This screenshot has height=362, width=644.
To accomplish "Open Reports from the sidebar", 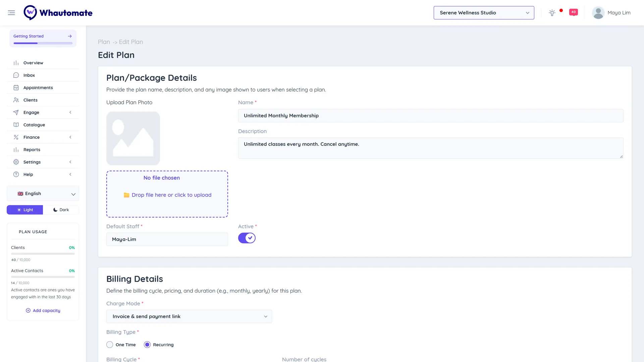I will tap(43, 149).
